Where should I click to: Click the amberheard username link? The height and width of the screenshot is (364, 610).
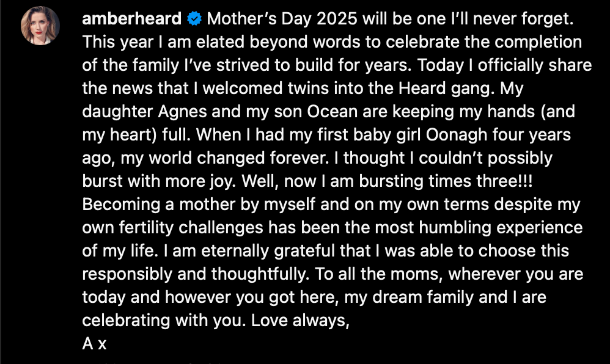point(131,19)
